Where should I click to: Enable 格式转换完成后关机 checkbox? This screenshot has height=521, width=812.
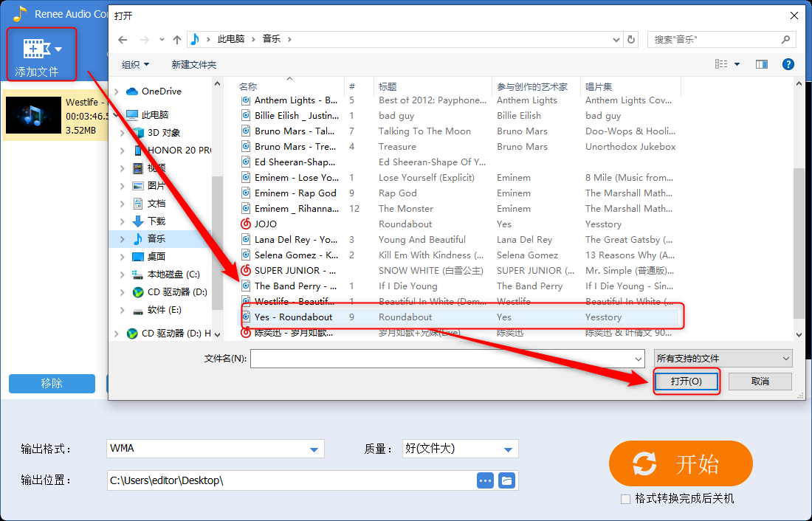point(625,500)
